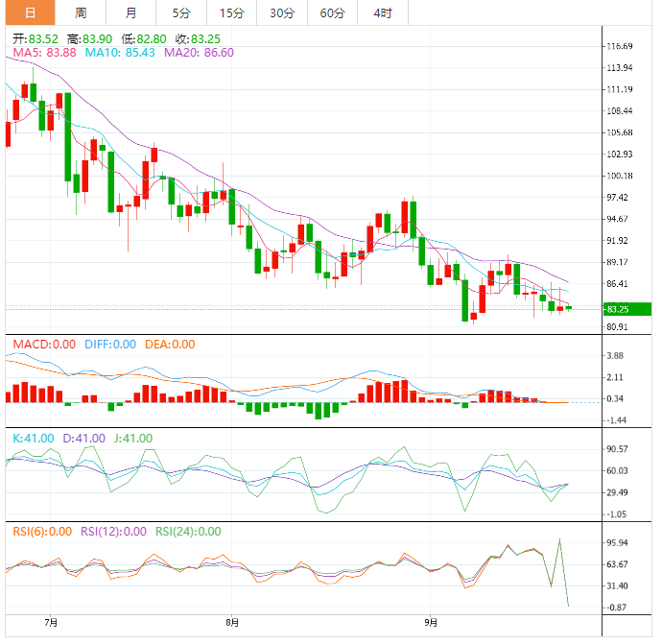The width and height of the screenshot is (662, 644).
Task: Switch to the 周 weekly tab
Action: coord(81,12)
